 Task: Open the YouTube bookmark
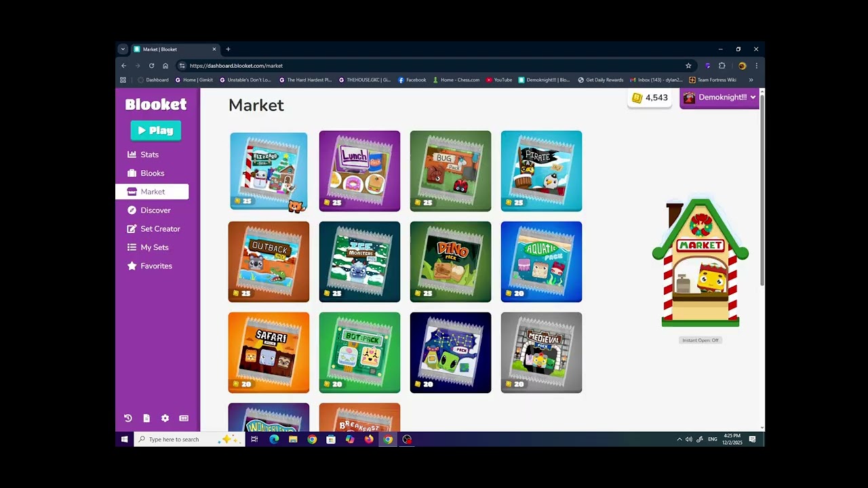point(499,80)
